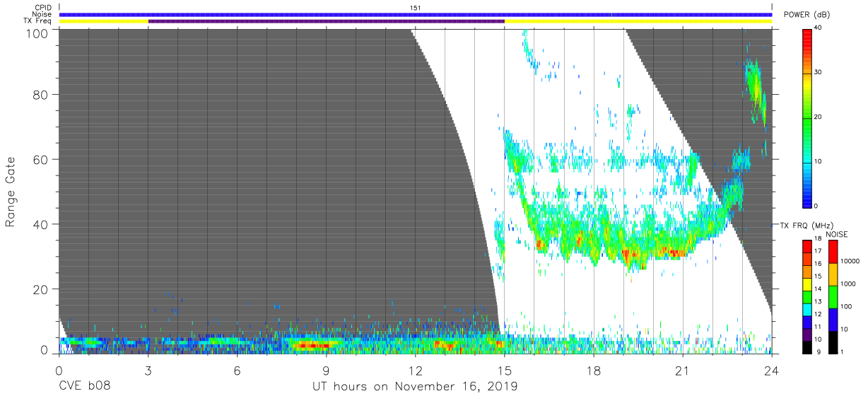Click the 'POWER (dB)' colorbar title

pos(807,15)
